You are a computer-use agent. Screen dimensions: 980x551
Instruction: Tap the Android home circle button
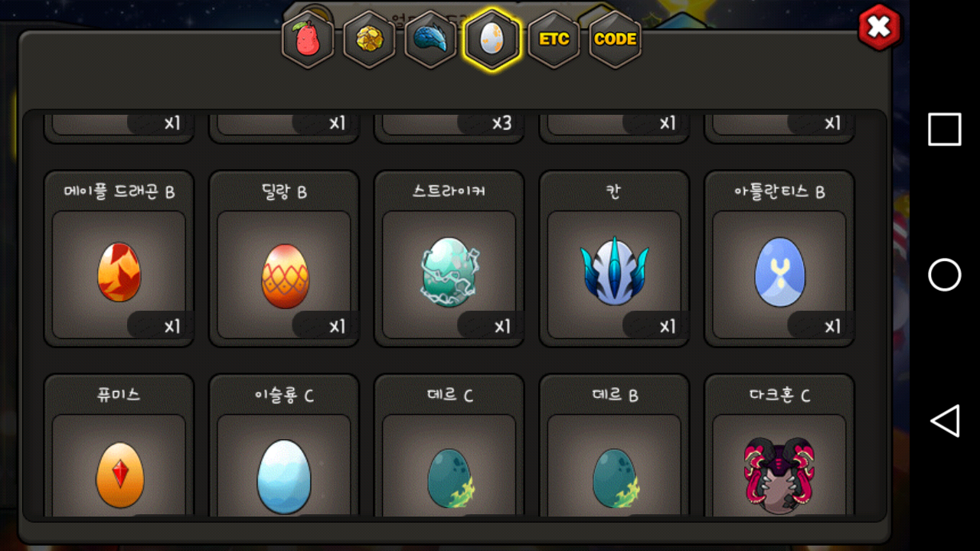pos(945,275)
